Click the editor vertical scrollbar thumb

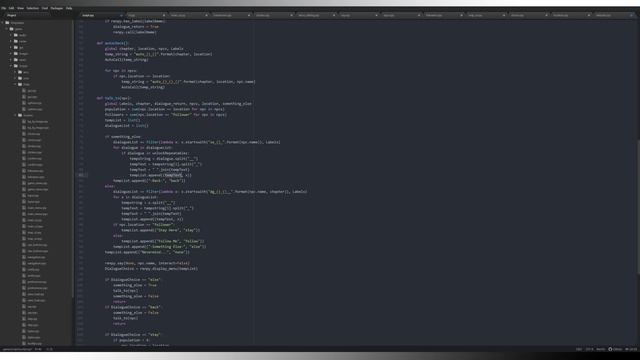click(x=638, y=207)
